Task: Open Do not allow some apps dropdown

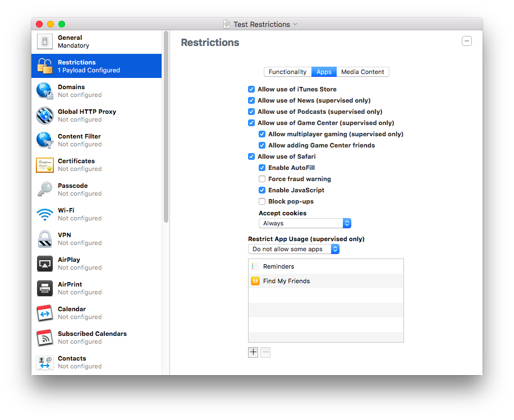Action: (293, 249)
